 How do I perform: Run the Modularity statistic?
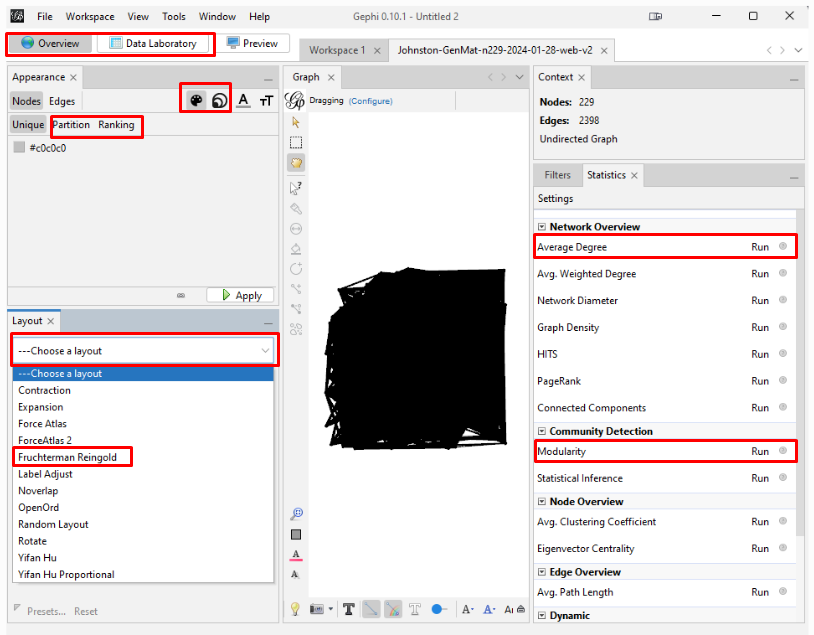point(759,452)
